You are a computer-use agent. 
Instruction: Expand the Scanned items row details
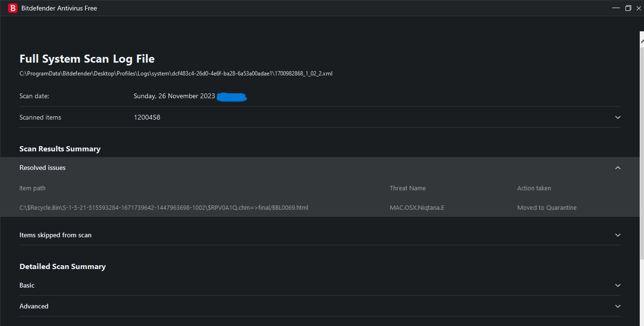point(617,117)
